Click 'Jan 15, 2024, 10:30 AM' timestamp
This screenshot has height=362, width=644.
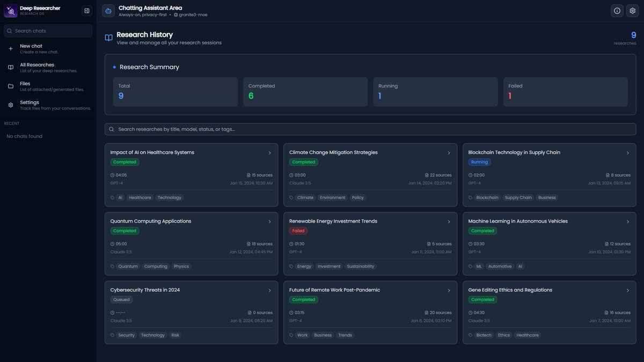[x=251, y=183]
